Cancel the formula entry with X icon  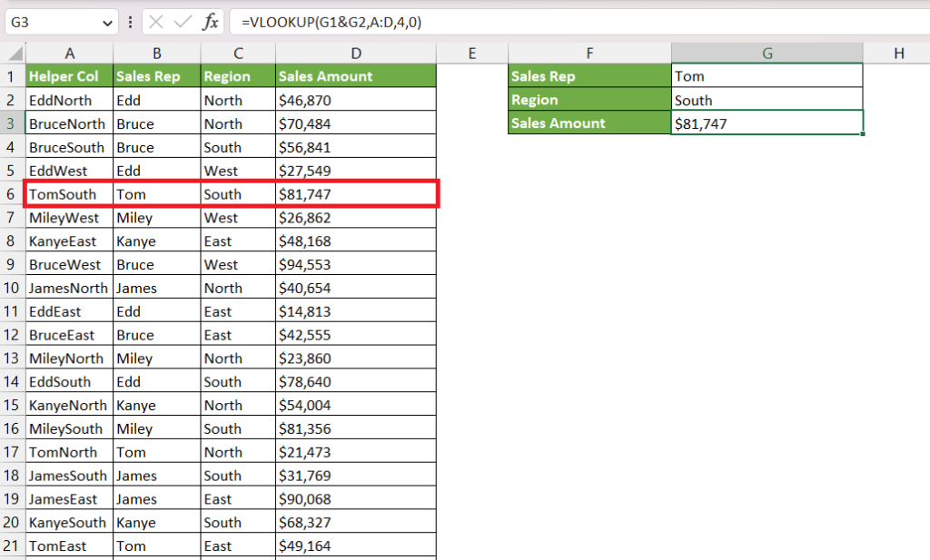(x=156, y=23)
